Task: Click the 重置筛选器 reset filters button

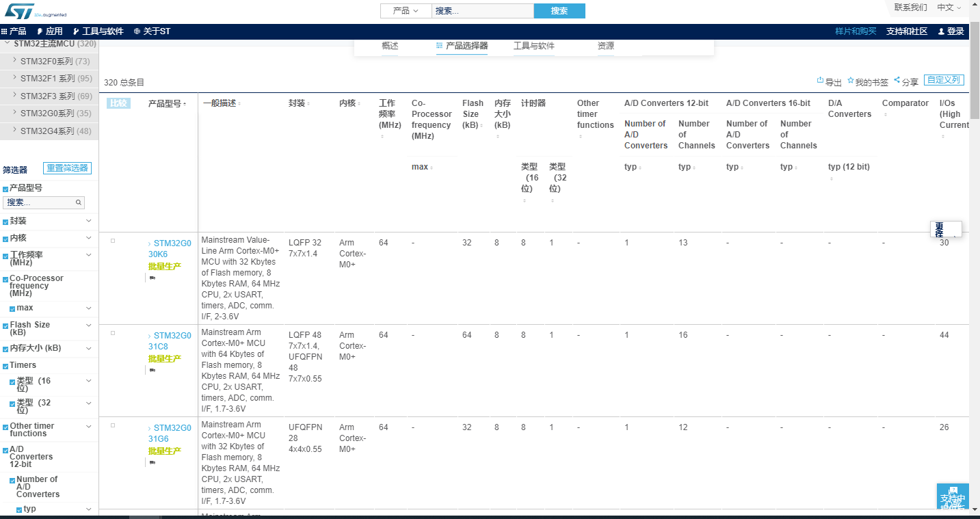Action: coord(67,168)
